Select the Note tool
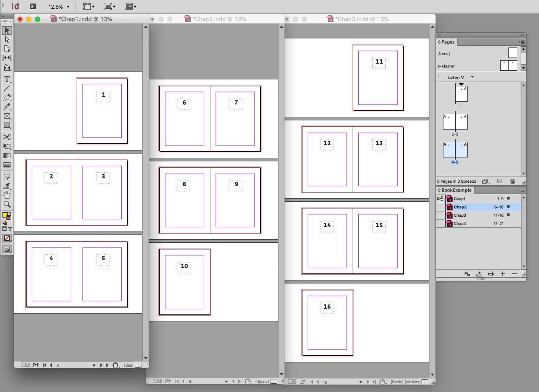The height and width of the screenshot is (392, 539). click(x=7, y=177)
